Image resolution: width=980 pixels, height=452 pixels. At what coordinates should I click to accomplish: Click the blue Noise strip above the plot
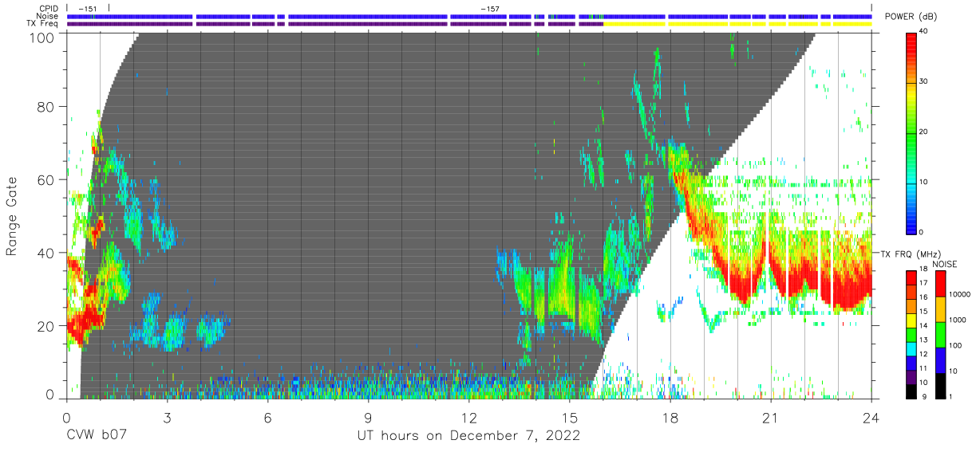pyautogui.click(x=469, y=16)
